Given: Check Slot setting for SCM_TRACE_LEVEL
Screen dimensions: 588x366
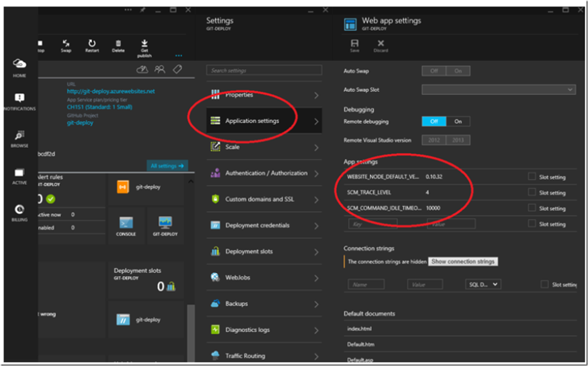Looking at the screenshot, I should click(x=531, y=192).
